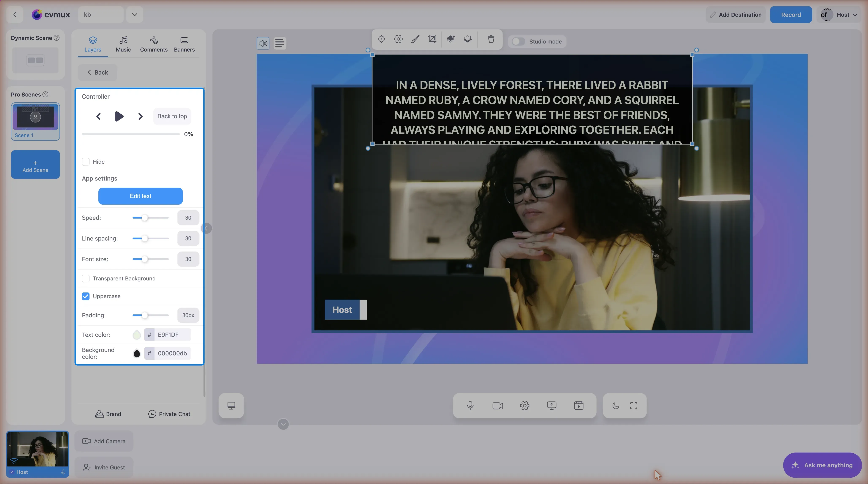Enable Studio mode toggle

pyautogui.click(x=518, y=41)
